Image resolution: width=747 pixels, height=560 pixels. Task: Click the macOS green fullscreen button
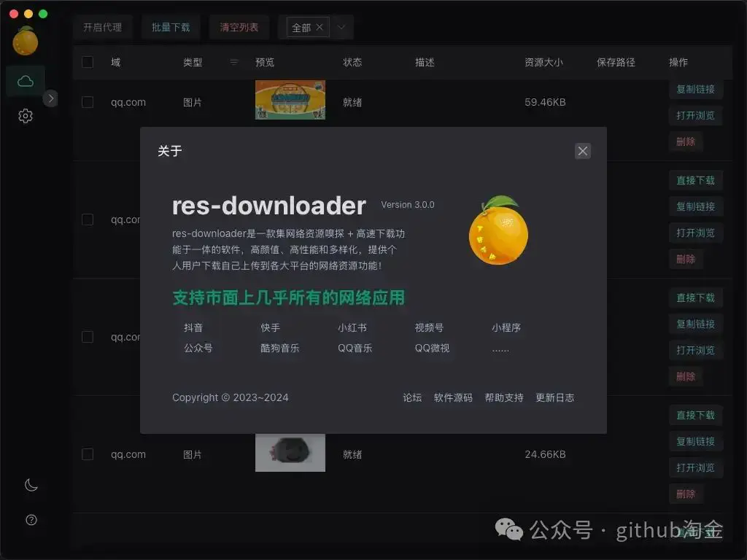(43, 14)
